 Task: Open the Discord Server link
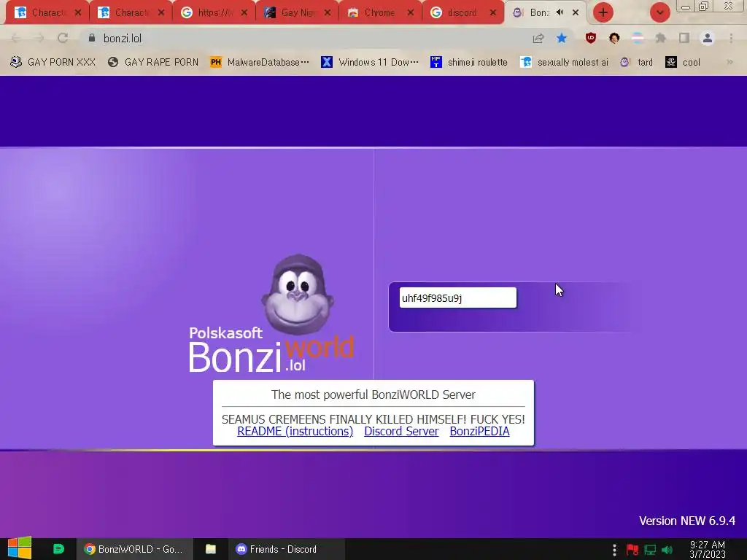coord(401,432)
